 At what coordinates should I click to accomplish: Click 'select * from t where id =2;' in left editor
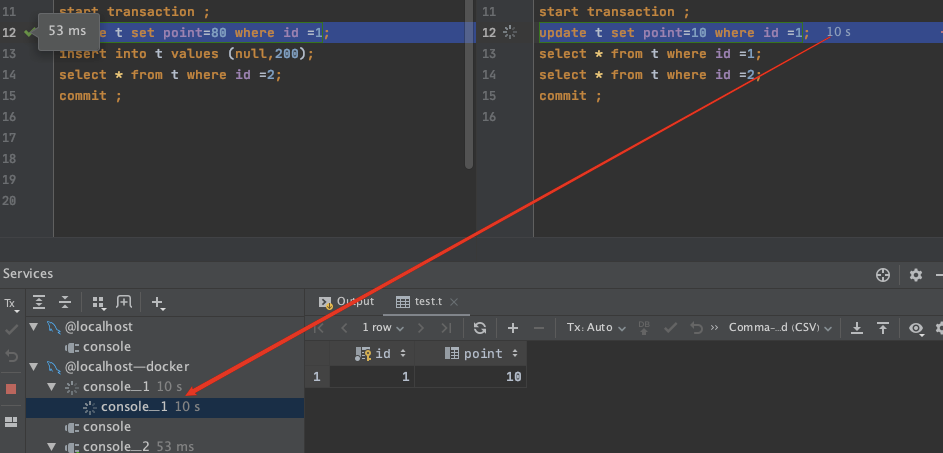[170, 75]
